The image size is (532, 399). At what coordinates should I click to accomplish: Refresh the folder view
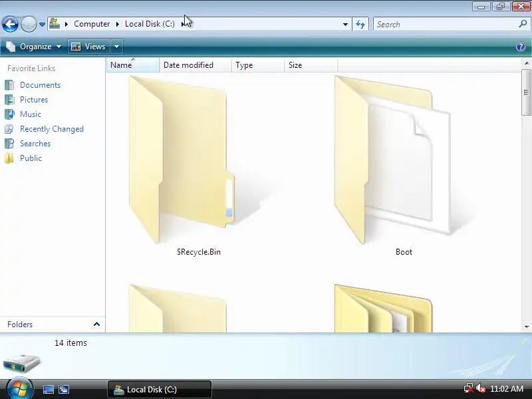pos(360,24)
